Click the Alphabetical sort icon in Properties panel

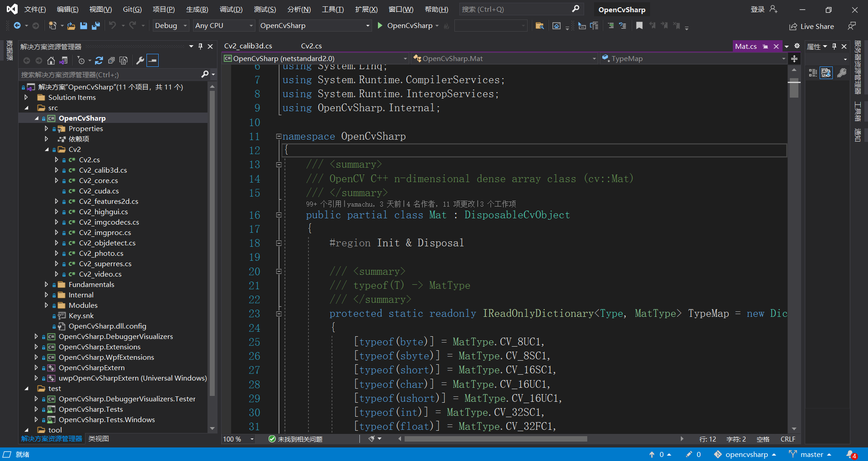(826, 73)
